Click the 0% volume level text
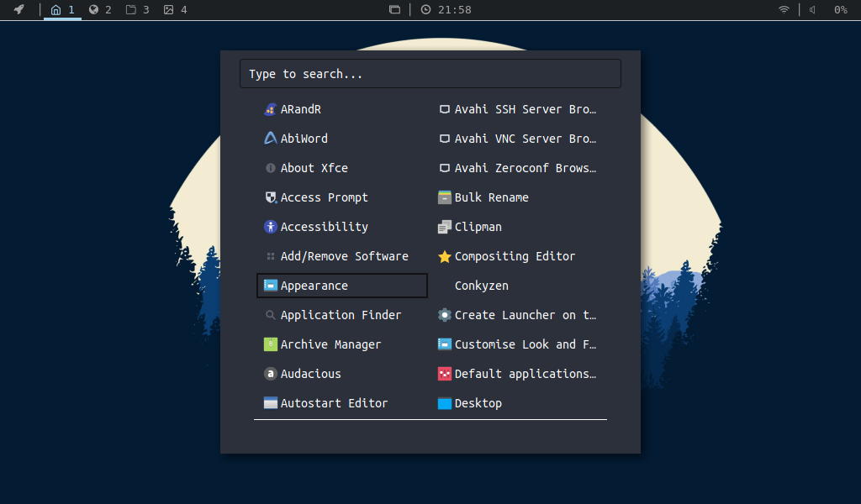The image size is (861, 504). [x=841, y=10]
